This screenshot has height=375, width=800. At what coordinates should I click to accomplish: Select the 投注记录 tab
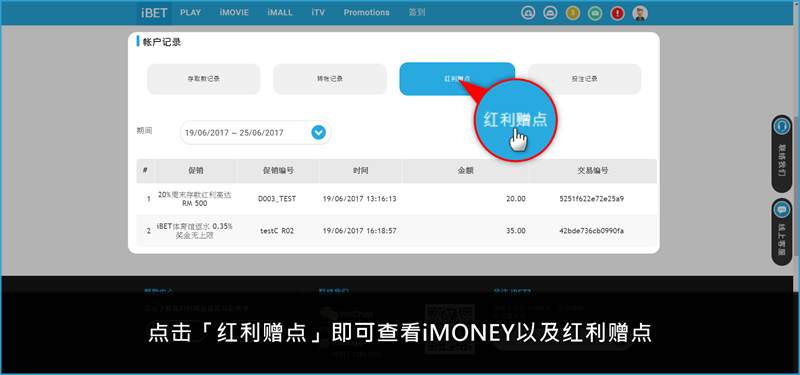[585, 79]
